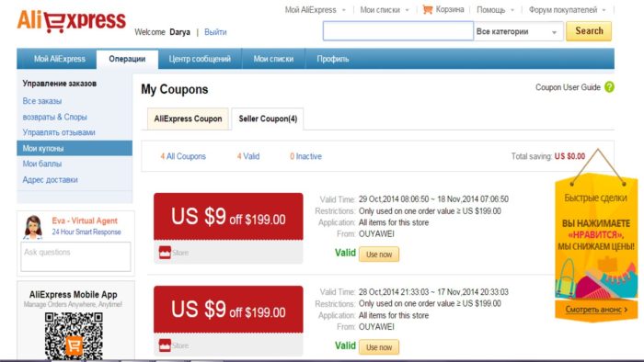Click the yellow Search button
The width and height of the screenshot is (644, 362).
point(589,31)
